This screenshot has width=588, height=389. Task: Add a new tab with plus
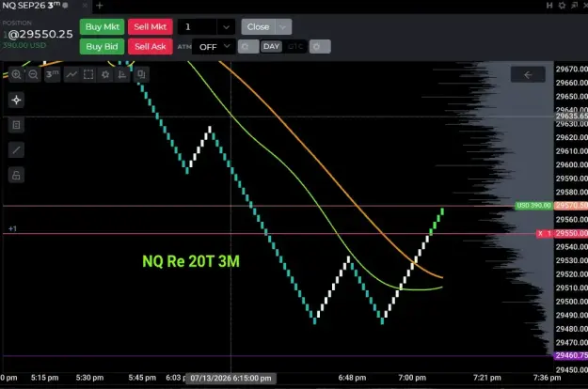[x=100, y=6]
